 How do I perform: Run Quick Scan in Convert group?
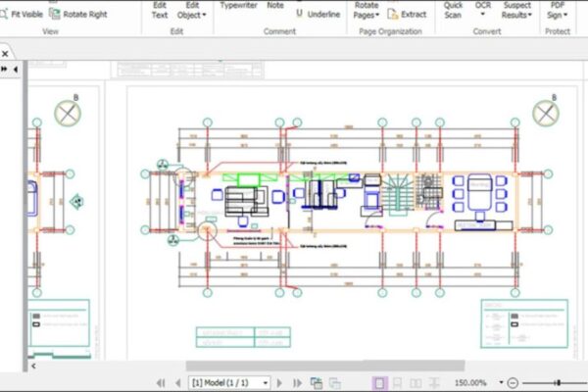click(x=453, y=10)
